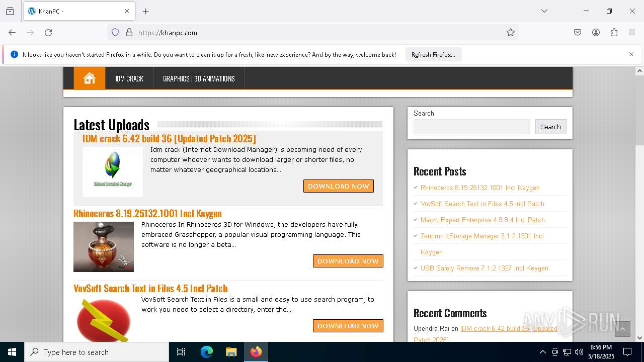Go back with the browser back arrow
Screen dimensions: 644x362
[12, 32]
